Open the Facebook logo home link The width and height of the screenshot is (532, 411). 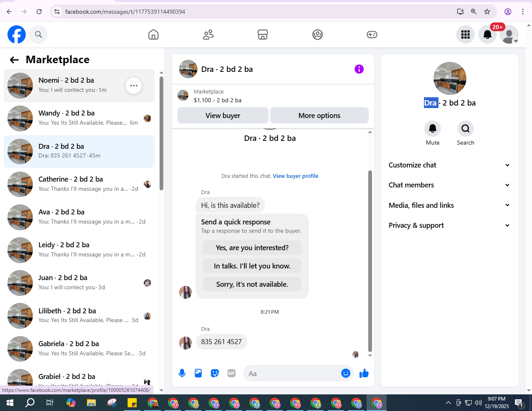(x=17, y=34)
